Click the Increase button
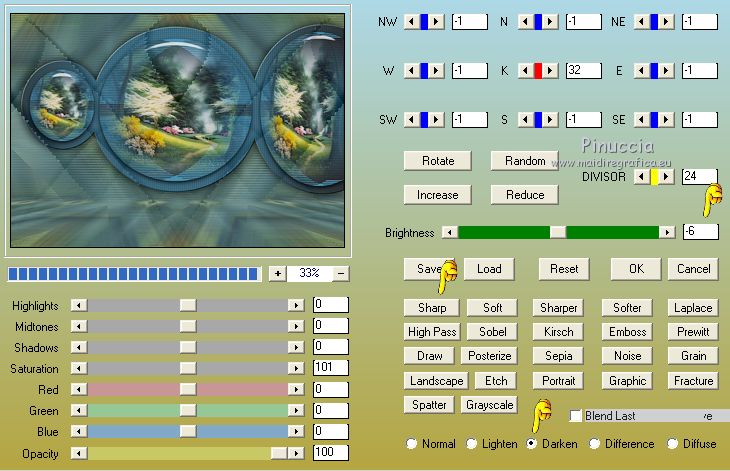730x471 pixels. [x=438, y=195]
